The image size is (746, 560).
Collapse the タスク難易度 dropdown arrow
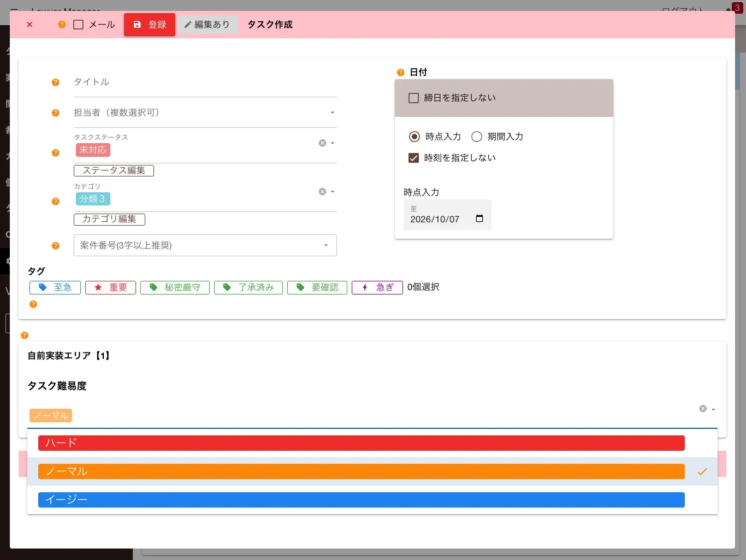pyautogui.click(x=713, y=409)
